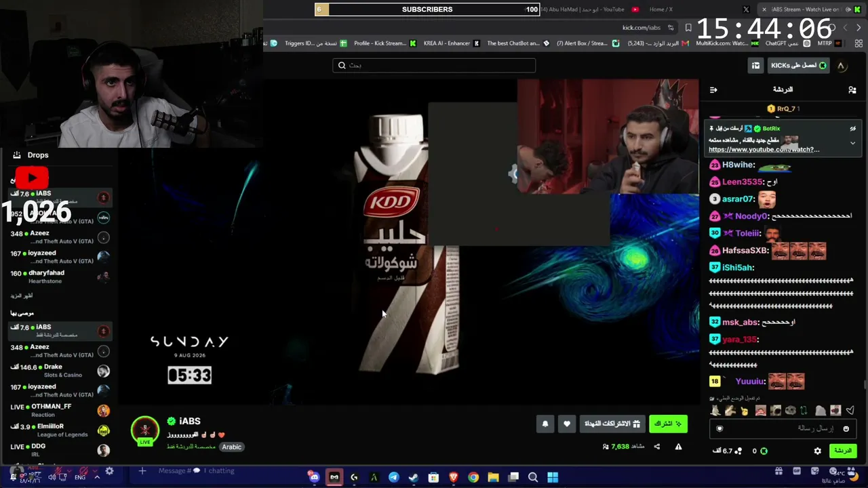Launch Steam from the taskbar

tap(413, 477)
